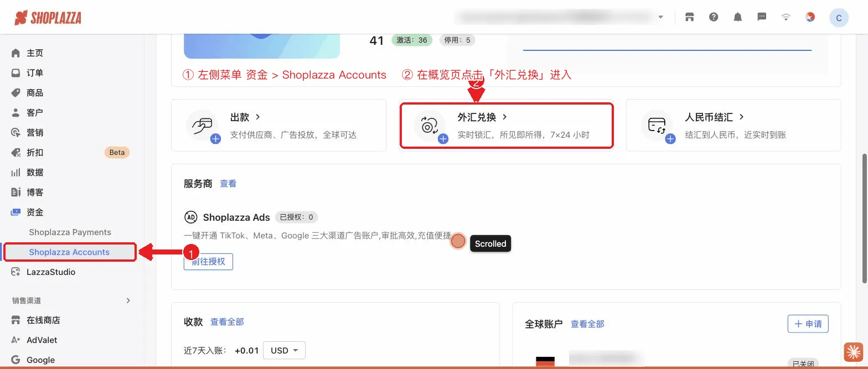The width and height of the screenshot is (868, 369).
Task: Click the red and blue globe icon
Action: pos(810,17)
